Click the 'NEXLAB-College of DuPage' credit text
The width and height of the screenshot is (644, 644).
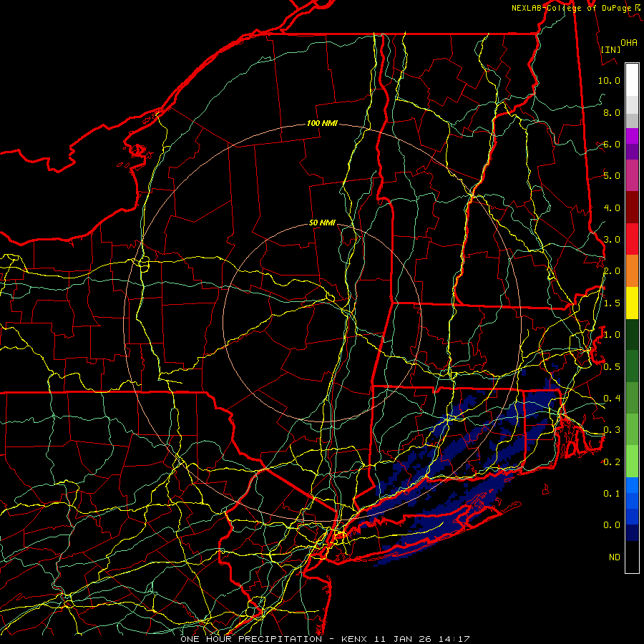coord(571,8)
